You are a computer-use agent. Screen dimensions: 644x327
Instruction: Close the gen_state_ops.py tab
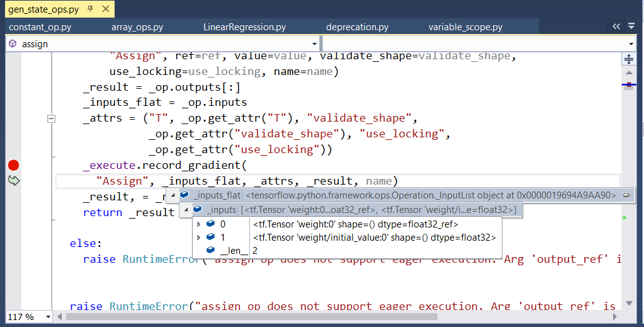click(106, 9)
